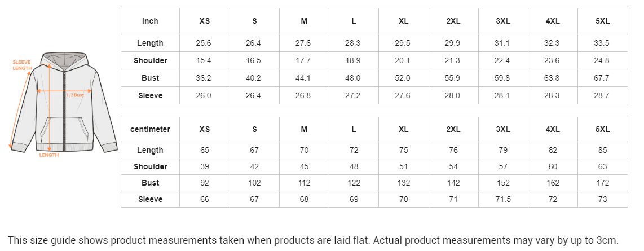Click the orange "LENGTH" label below hoodie
Viewport: 644px width, 251px height.
click(x=49, y=155)
